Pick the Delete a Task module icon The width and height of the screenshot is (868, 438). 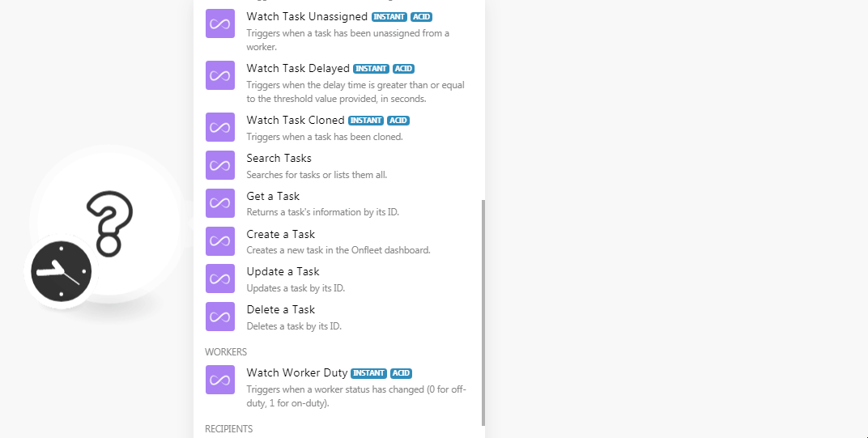(x=220, y=317)
